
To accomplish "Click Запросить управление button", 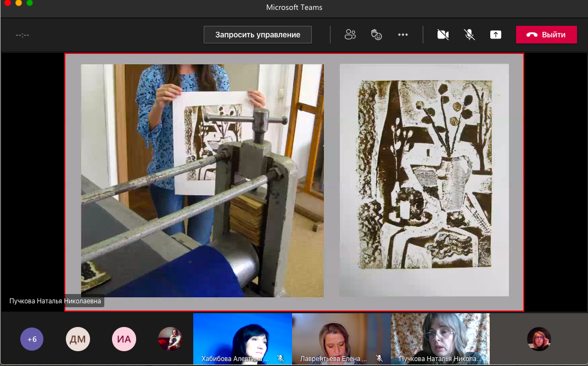I will pyautogui.click(x=257, y=35).
